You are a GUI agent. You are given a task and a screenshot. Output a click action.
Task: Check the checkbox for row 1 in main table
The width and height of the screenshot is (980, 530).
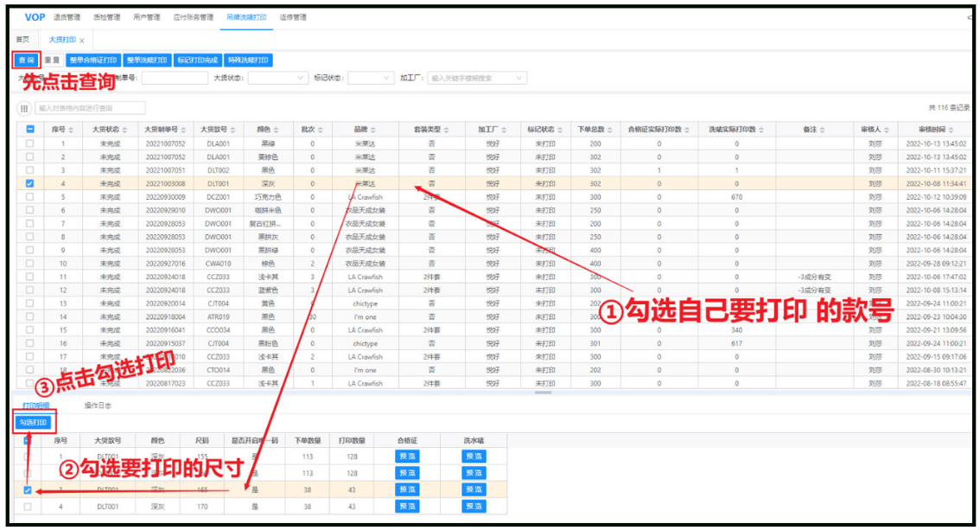point(30,144)
